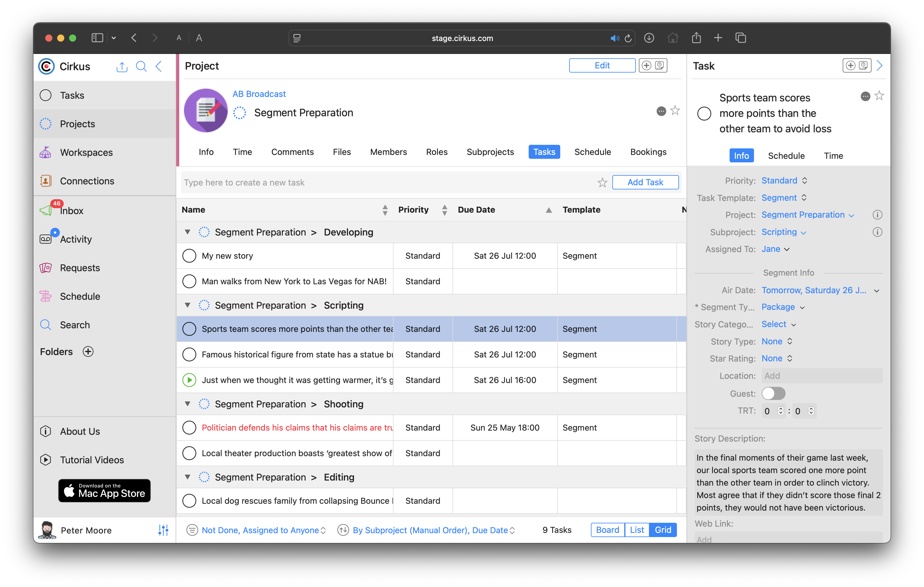Click the info icon beside Subproject Scripting
Viewport: 924px width, 587px height.
pyautogui.click(x=877, y=232)
